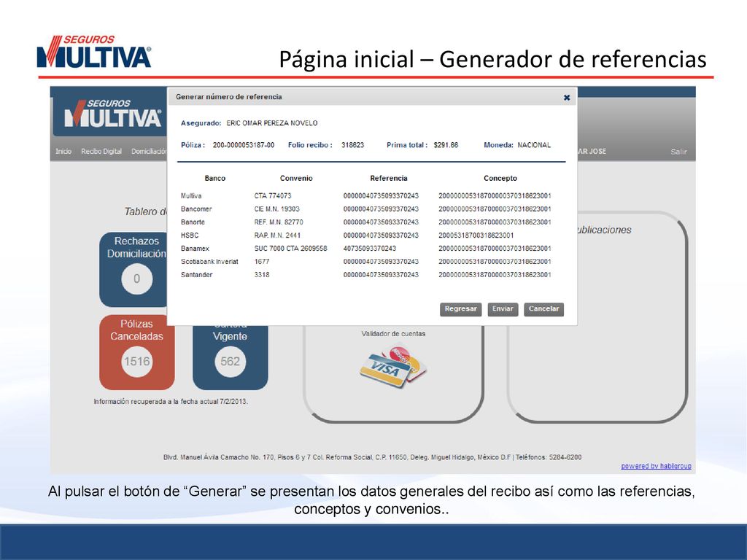The width and height of the screenshot is (747, 560).
Task: Click convenio SUC 7000 CTA 2609558
Action: (x=290, y=249)
